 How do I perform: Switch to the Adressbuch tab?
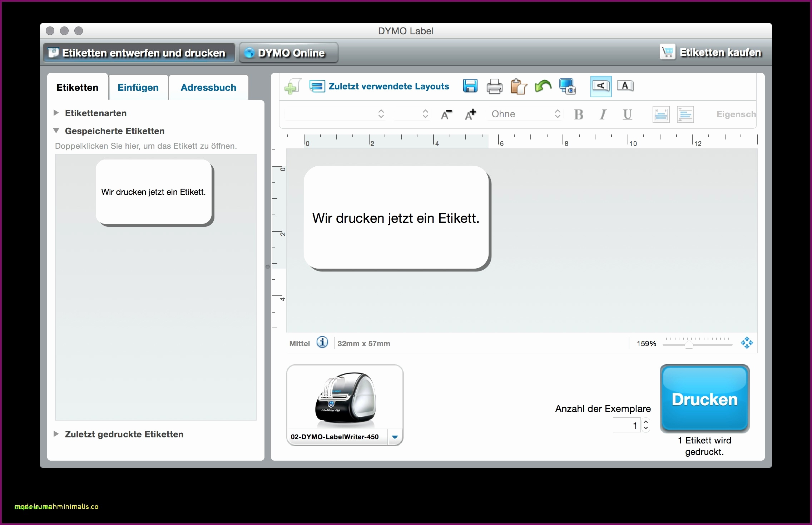coord(208,88)
